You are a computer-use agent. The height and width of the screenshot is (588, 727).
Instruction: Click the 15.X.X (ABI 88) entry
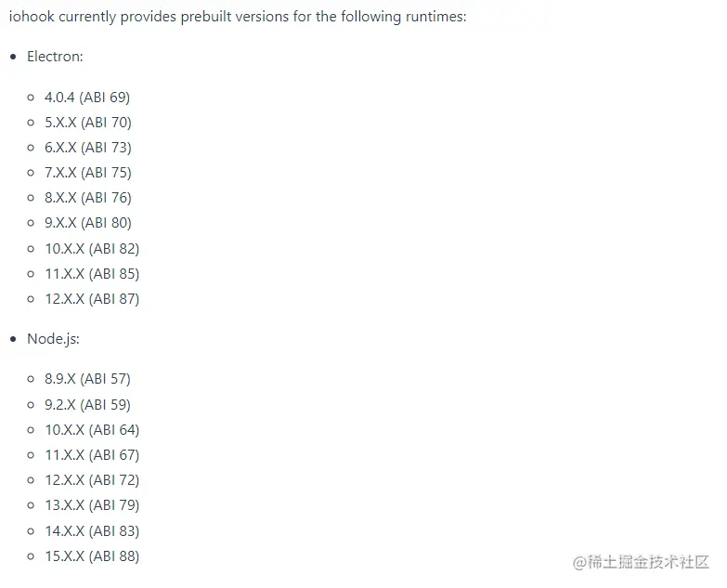coord(92,556)
